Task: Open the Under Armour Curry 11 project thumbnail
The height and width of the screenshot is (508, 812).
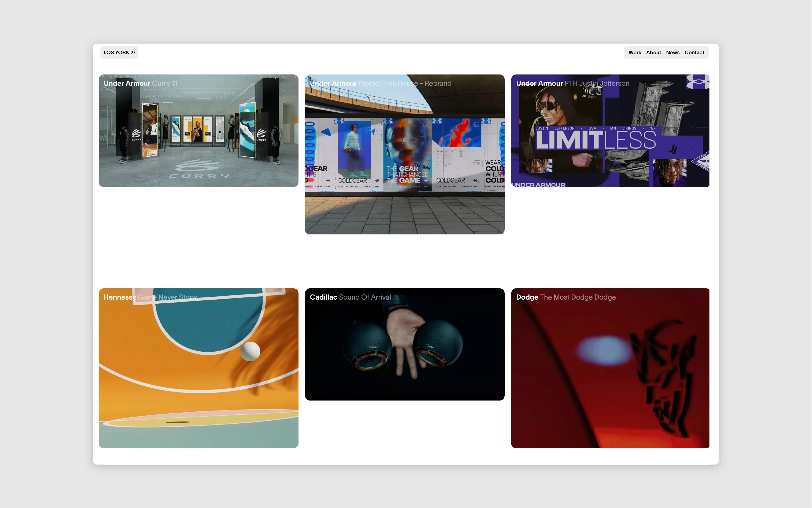Action: point(198,131)
